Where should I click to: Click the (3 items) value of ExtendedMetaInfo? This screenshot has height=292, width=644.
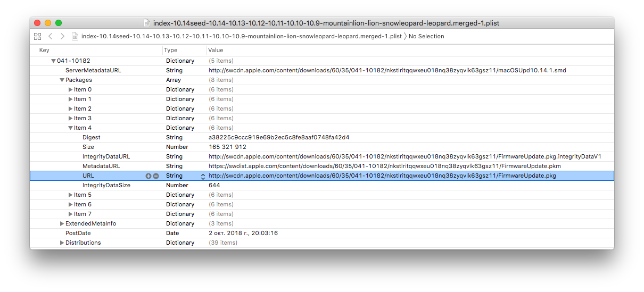pyautogui.click(x=221, y=223)
